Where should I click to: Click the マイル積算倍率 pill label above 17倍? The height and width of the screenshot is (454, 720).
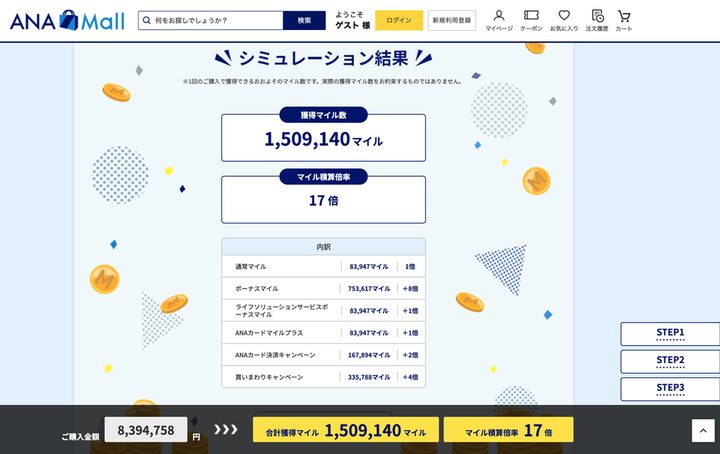(323, 177)
